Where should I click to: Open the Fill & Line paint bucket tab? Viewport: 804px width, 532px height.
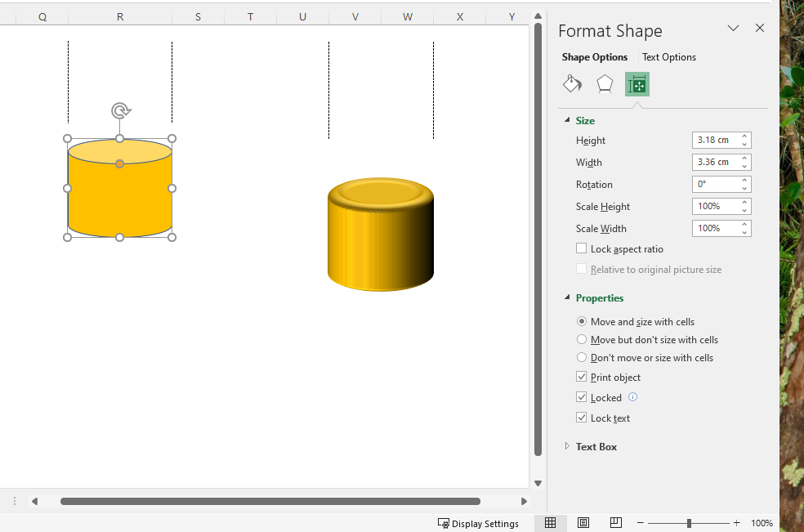pyautogui.click(x=572, y=84)
